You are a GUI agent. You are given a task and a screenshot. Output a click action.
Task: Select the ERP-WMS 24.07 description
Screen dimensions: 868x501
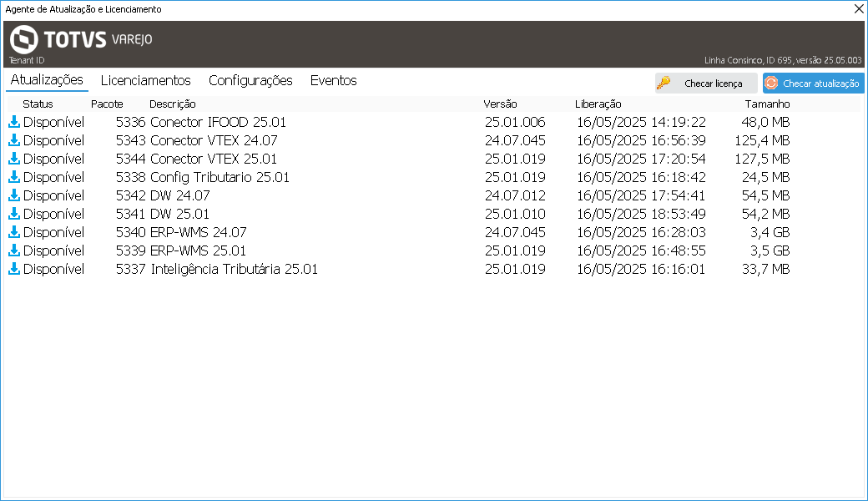198,232
